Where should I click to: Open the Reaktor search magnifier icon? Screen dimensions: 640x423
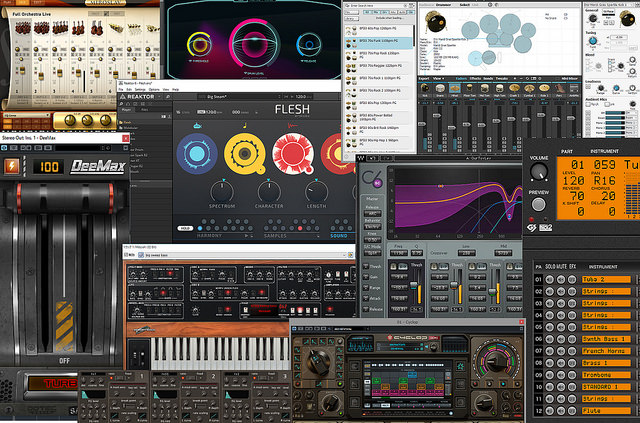167,97
